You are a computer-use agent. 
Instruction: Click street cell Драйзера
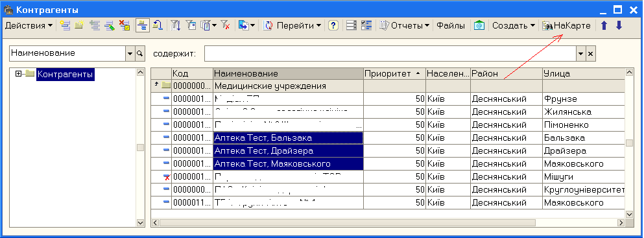pyautogui.click(x=584, y=151)
